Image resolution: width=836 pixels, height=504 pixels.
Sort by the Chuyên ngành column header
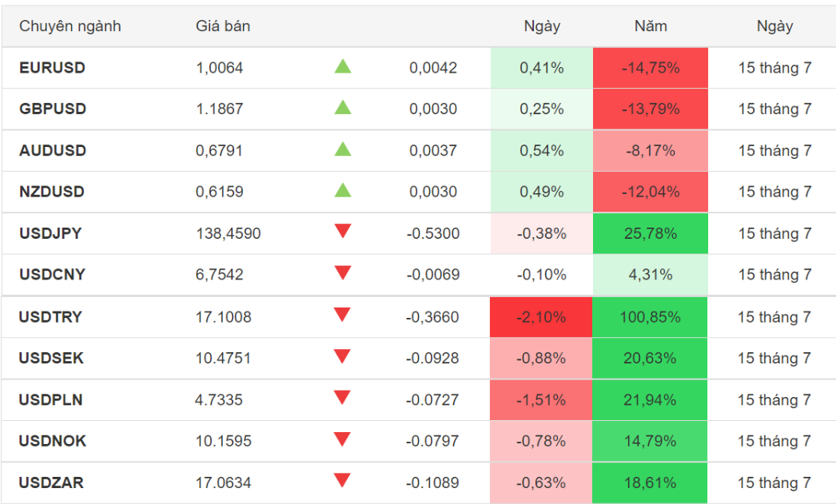tap(70, 26)
